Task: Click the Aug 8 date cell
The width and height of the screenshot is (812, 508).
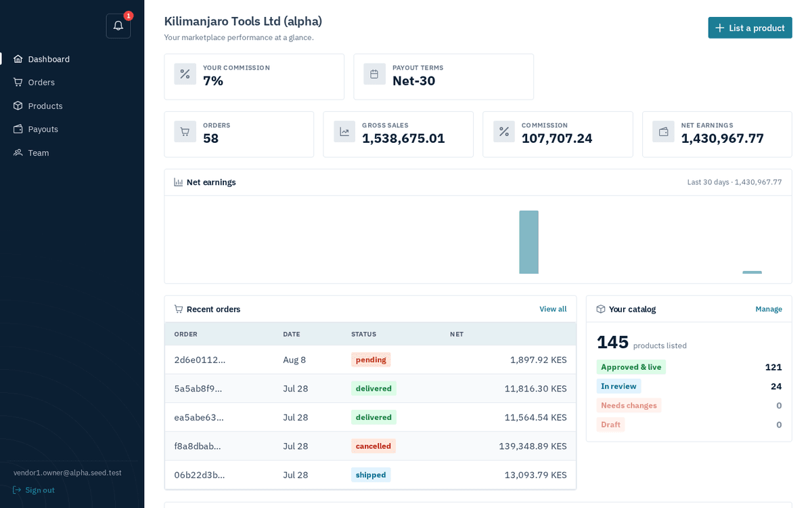Action: [x=294, y=360]
